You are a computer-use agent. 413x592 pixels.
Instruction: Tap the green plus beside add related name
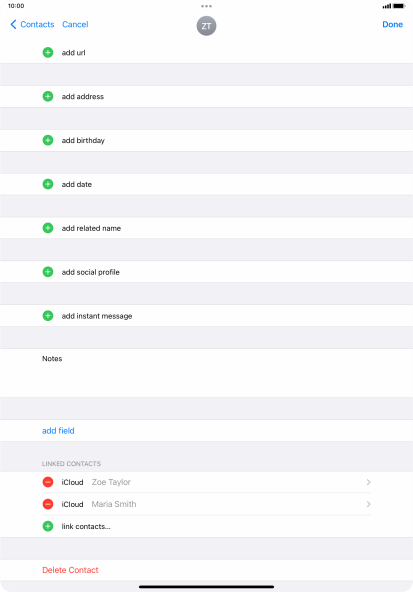[x=48, y=228]
